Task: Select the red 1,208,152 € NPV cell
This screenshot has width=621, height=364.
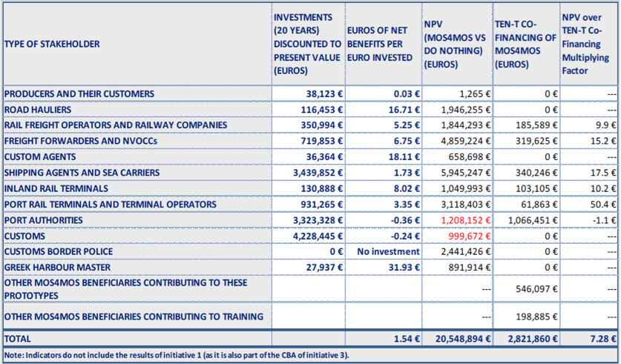Action: [462, 220]
